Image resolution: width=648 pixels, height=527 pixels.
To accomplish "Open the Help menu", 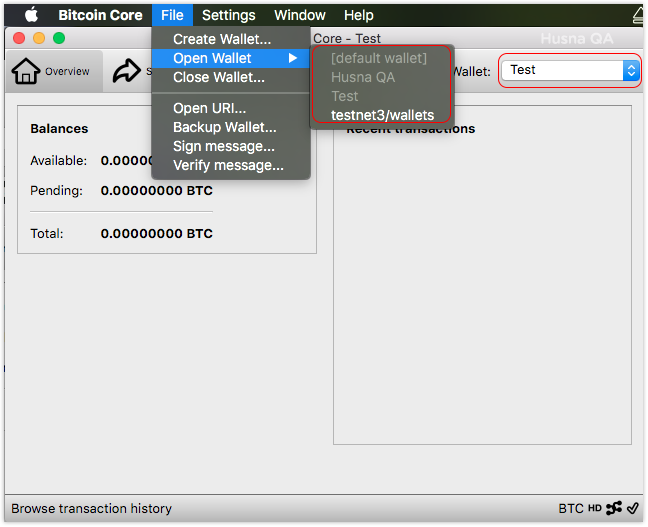I will pyautogui.click(x=359, y=15).
